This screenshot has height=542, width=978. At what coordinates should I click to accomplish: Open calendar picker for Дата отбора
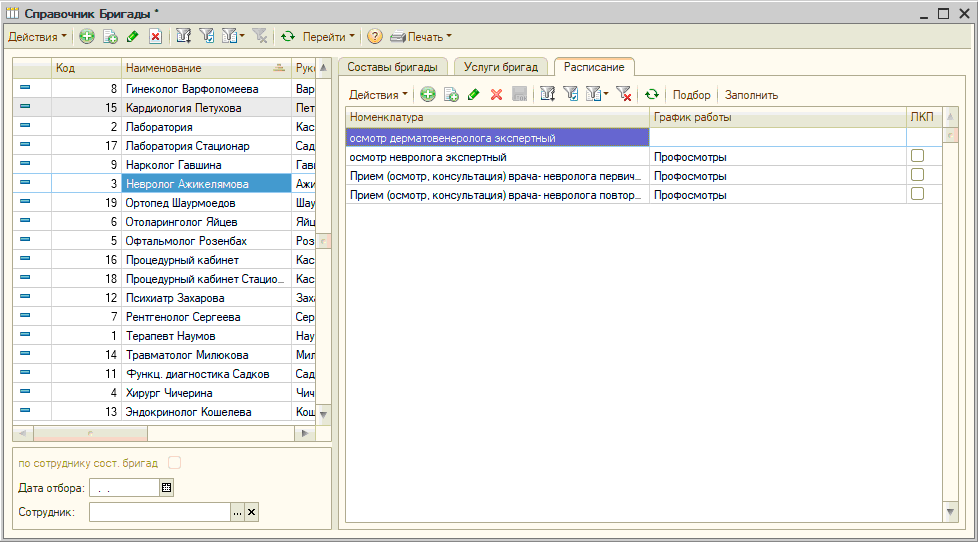(x=167, y=488)
